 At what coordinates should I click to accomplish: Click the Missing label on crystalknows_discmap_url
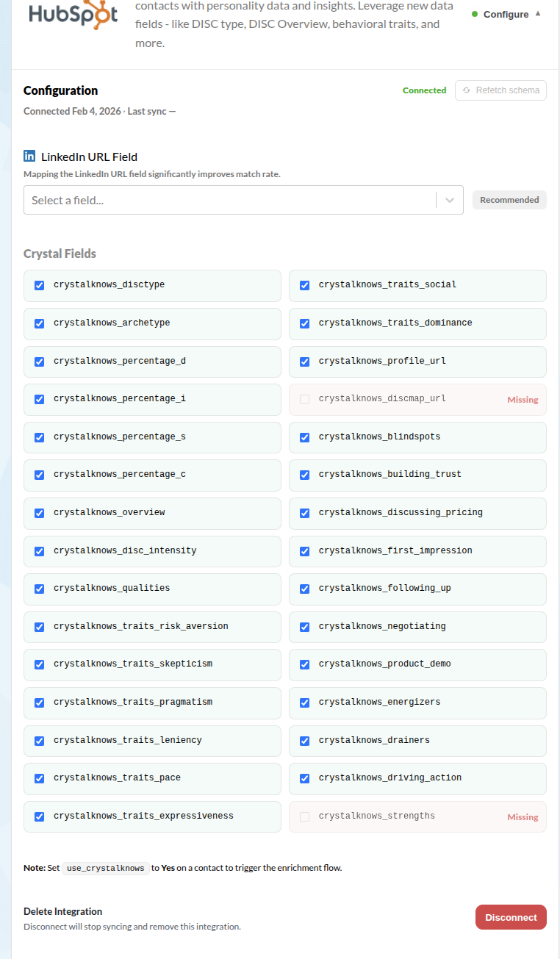[x=523, y=400]
